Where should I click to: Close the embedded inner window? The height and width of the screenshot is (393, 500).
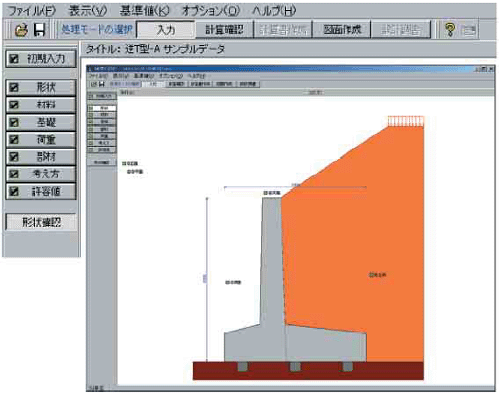[491, 69]
